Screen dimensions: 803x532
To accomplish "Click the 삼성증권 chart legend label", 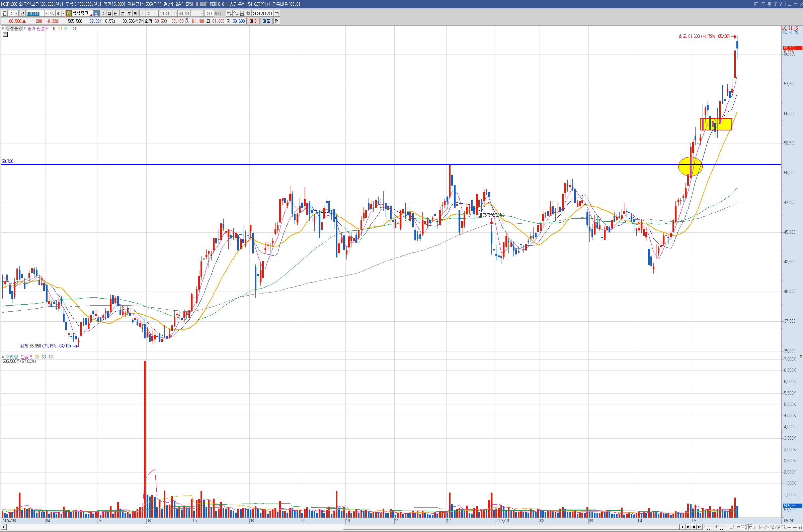I will 14,28.
